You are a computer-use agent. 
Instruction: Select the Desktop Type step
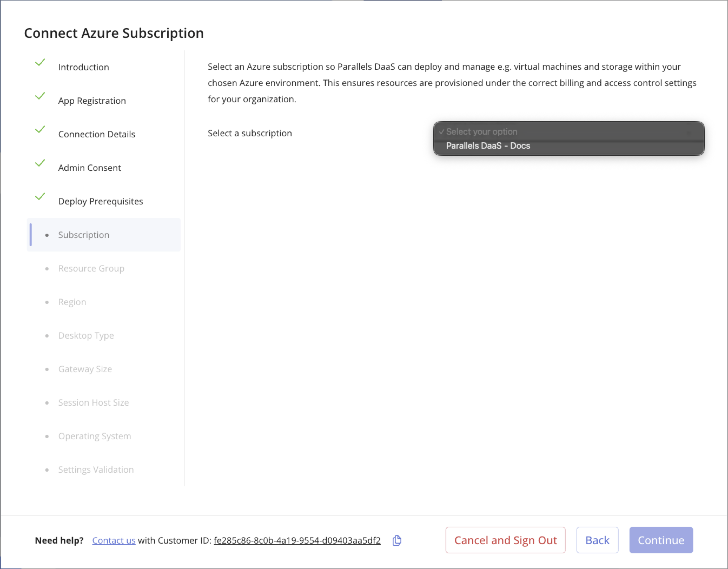point(86,335)
